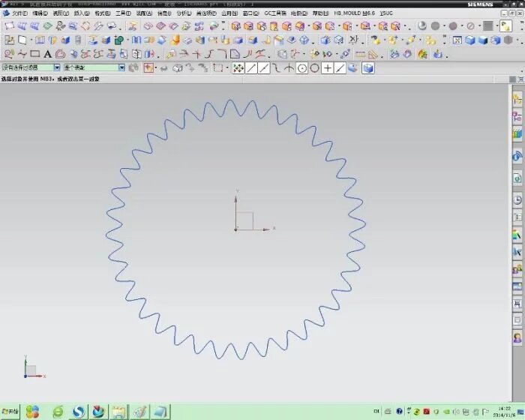Open dropdown arrow after the view cube icons
This screenshot has height=420, width=525.
(518, 40)
